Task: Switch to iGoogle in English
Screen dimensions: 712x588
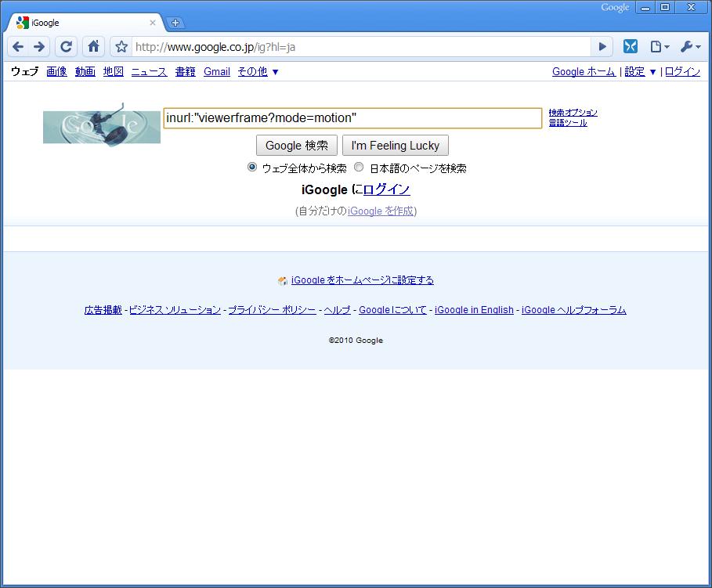Action: click(474, 310)
